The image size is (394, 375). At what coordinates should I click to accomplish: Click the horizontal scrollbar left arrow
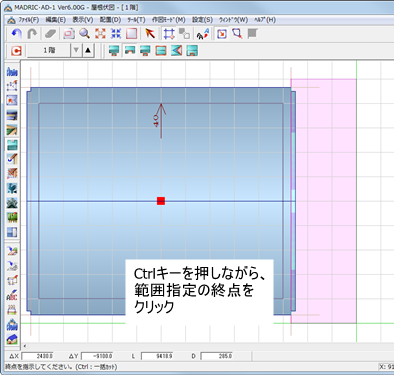click(24, 346)
